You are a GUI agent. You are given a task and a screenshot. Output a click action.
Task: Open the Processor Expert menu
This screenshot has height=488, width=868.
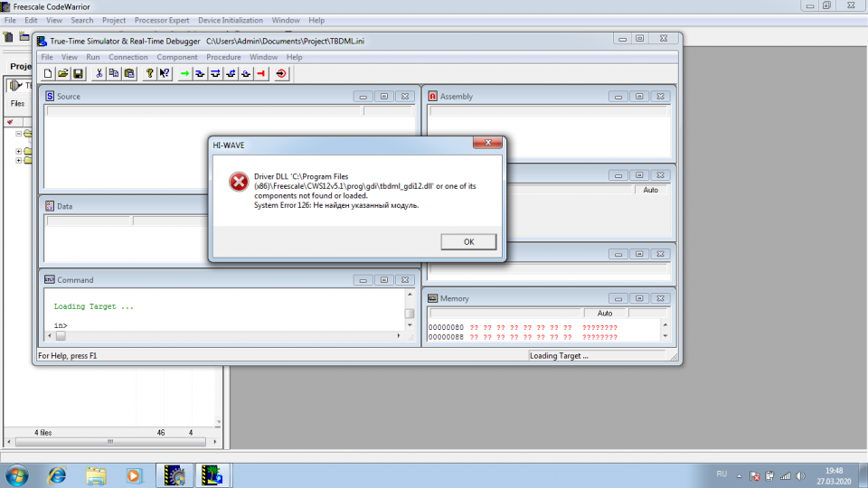point(162,20)
